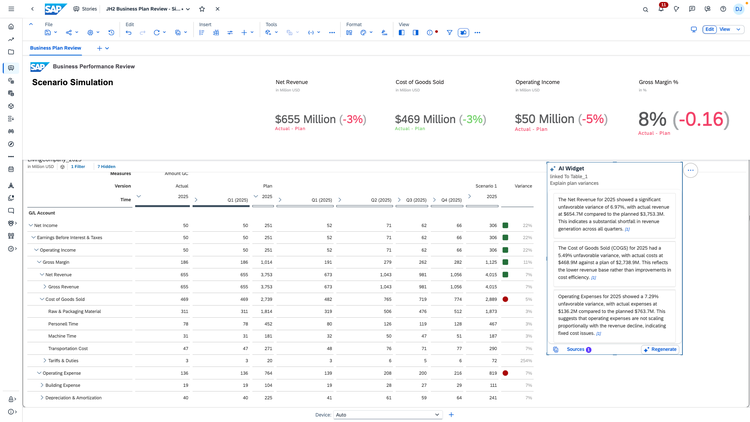Mark story as favorite with star icon
The height and width of the screenshot is (422, 750).
coord(202,9)
